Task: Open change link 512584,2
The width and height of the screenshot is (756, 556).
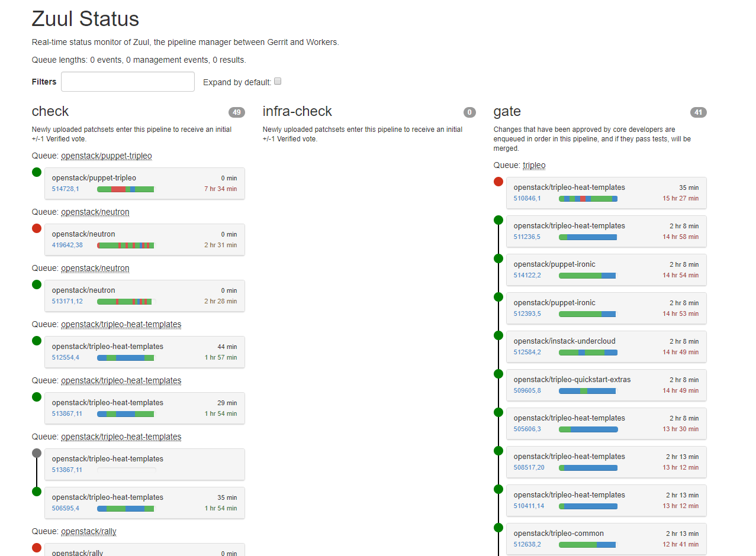Action: 527,352
